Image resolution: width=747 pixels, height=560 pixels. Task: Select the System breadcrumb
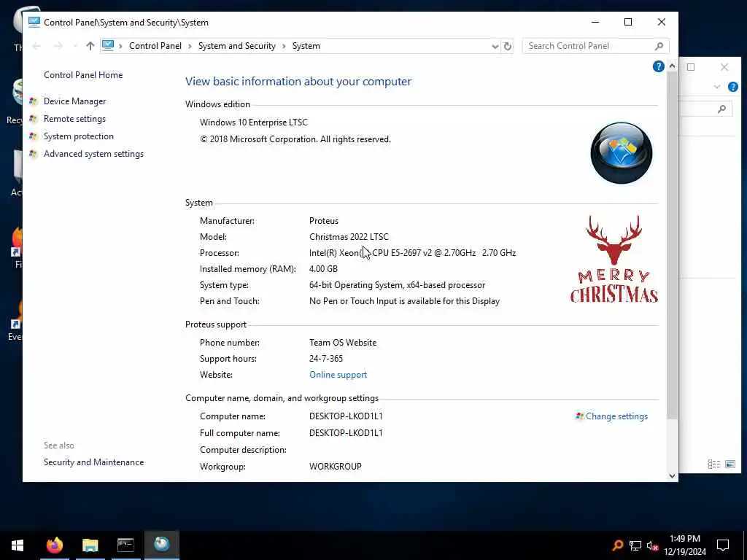coord(306,46)
